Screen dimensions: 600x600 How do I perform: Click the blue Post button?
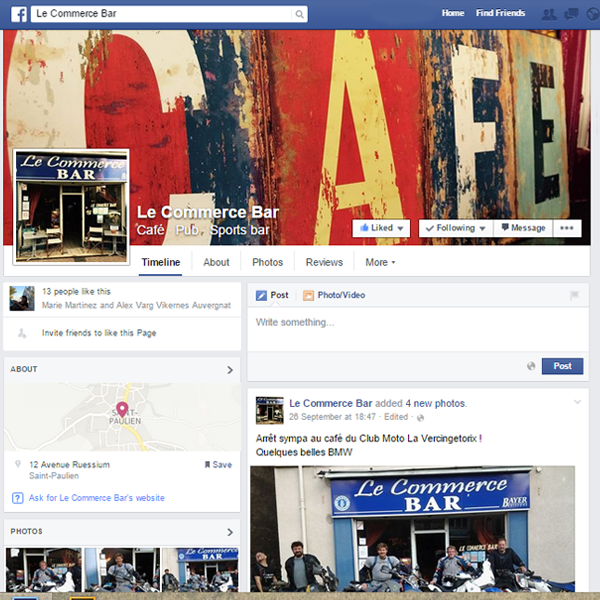(x=562, y=366)
